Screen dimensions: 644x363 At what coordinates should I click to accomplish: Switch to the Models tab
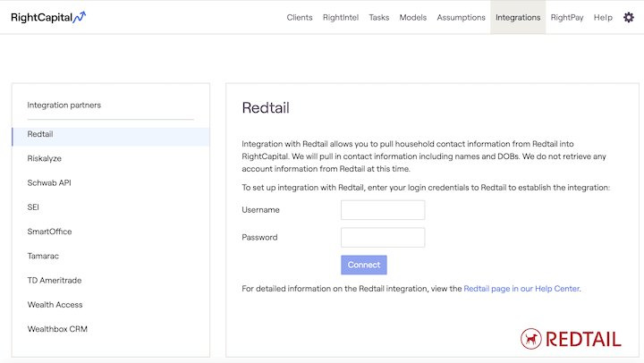(412, 17)
